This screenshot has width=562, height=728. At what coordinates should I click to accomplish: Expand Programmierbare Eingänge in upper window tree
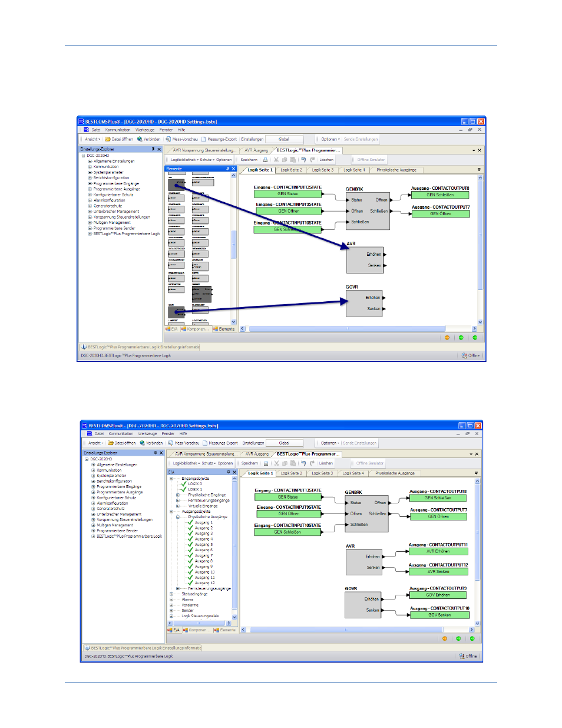(90, 183)
